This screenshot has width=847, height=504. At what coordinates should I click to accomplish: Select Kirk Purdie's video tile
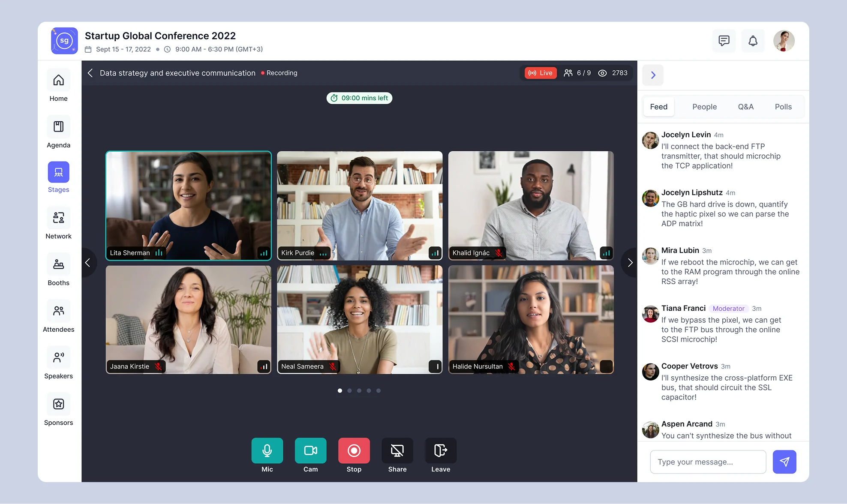(x=360, y=206)
